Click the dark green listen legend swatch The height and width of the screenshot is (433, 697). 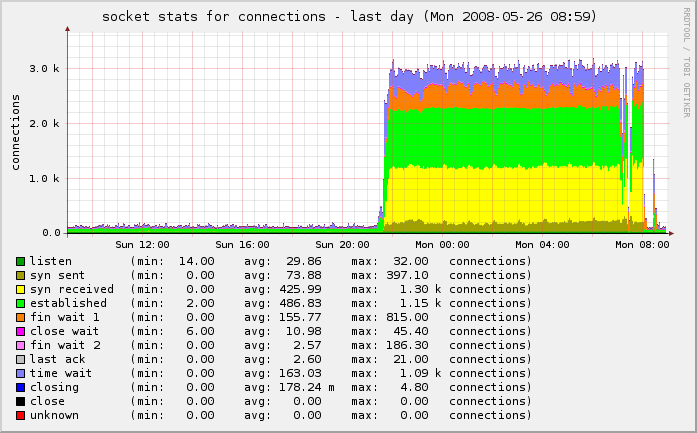coord(20,261)
